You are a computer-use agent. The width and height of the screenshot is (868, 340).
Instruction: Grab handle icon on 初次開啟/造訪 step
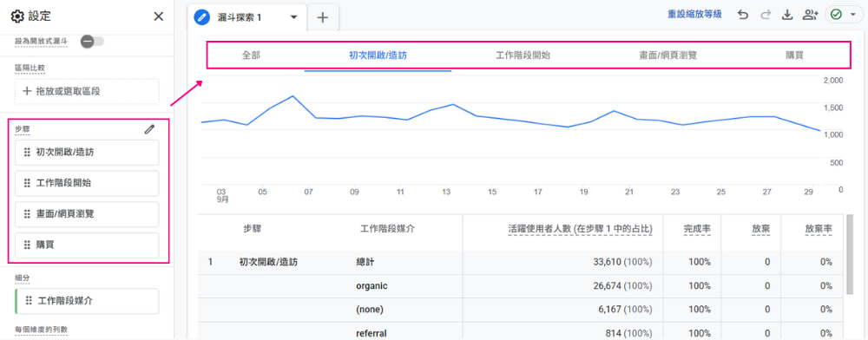[x=27, y=153]
